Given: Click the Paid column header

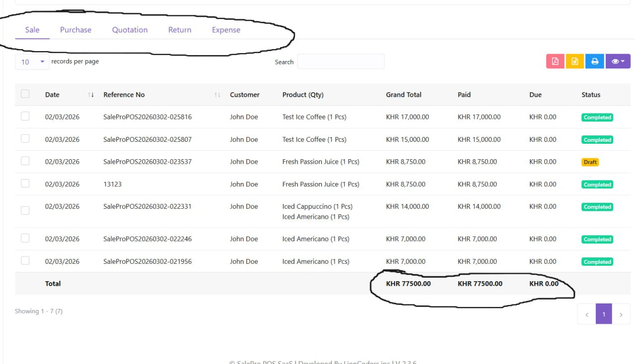Looking at the screenshot, I should point(464,95).
